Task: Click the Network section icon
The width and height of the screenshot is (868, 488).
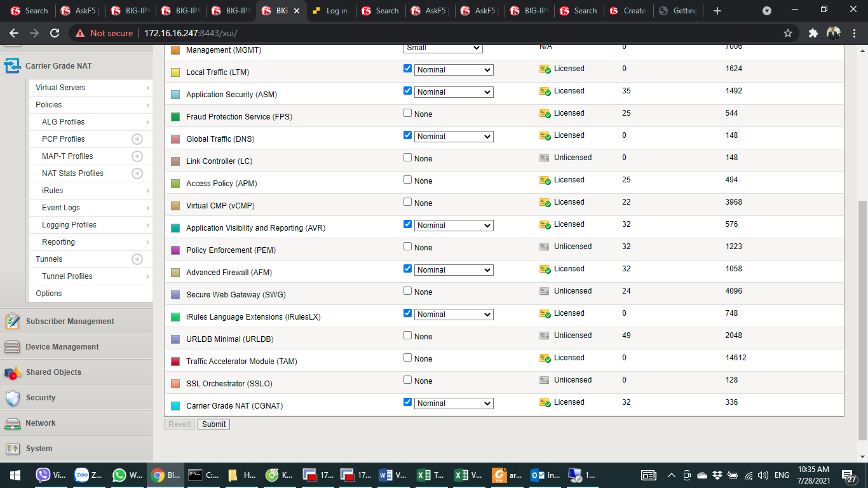Action: (12, 423)
